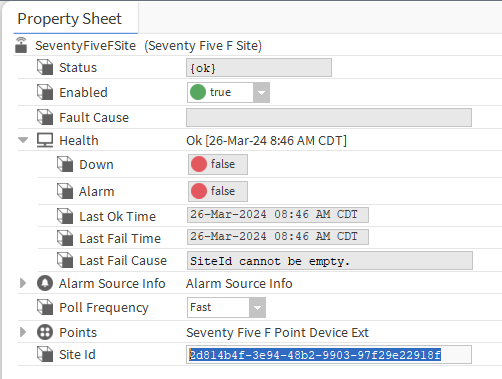502x379 pixels.
Task: Click the Health label
Action: click(x=79, y=141)
